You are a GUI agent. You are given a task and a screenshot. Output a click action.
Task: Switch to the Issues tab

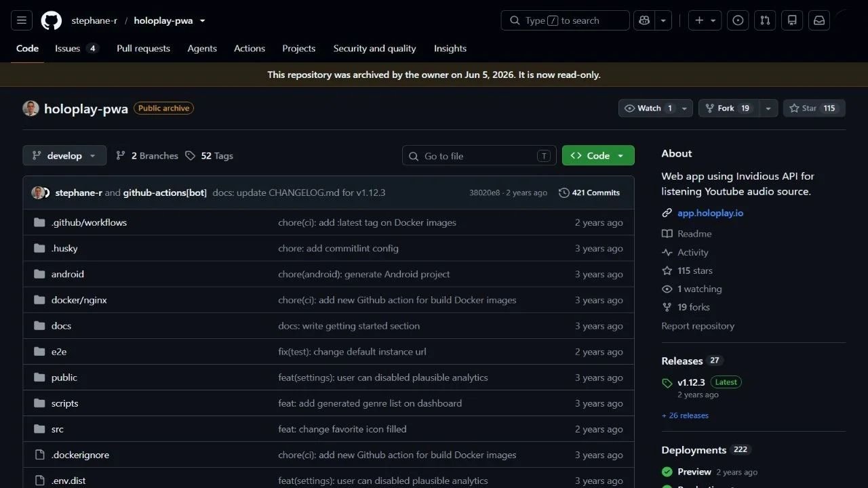[77, 49]
